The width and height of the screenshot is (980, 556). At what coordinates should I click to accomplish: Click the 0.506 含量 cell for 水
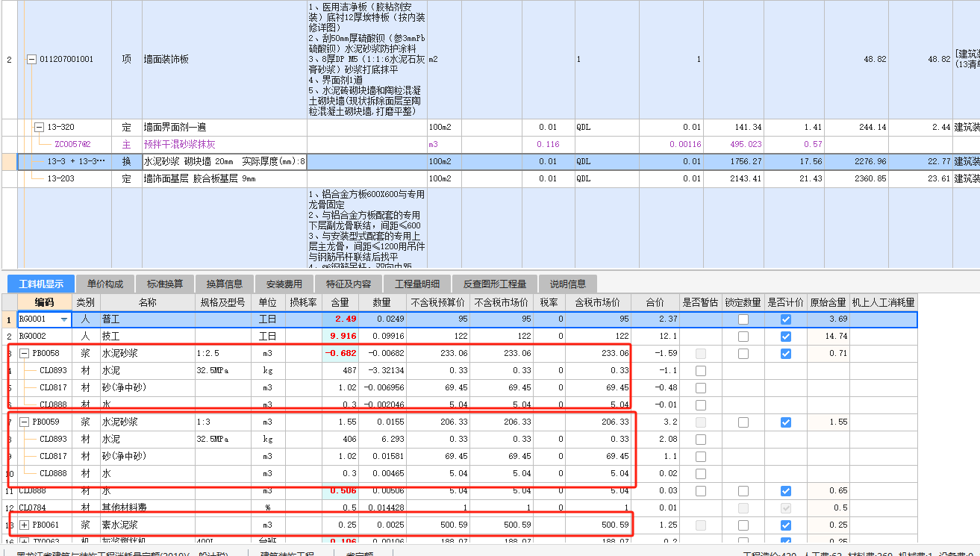[x=340, y=491]
